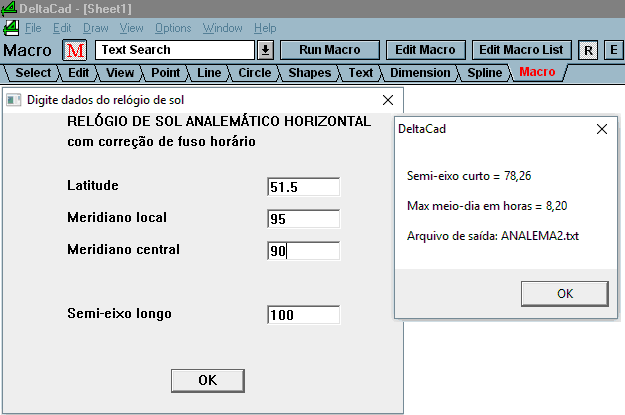The height and width of the screenshot is (415, 625).
Task: Open the Window menu
Action: 222,28
